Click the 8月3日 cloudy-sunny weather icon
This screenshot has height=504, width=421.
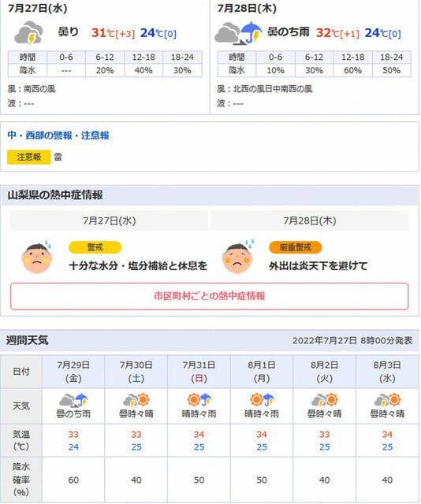pyautogui.click(x=387, y=400)
